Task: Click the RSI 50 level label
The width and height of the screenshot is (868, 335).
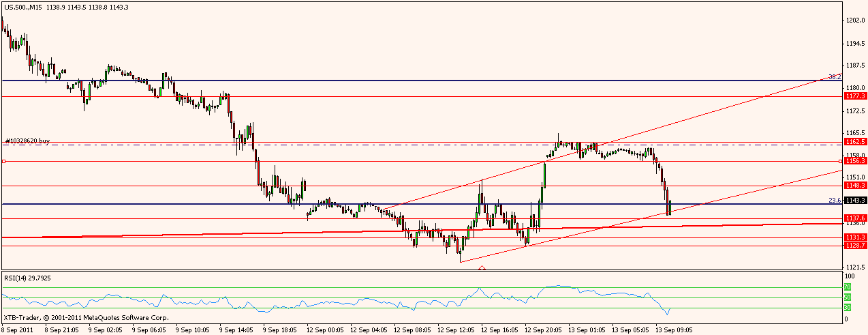Action: click(848, 298)
